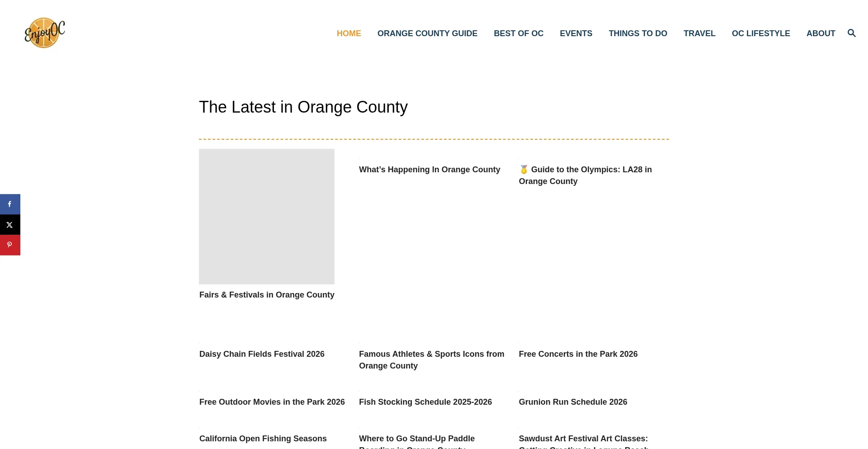The height and width of the screenshot is (449, 868).
Task: Click The Latest in Orange County heading
Action: click(303, 107)
